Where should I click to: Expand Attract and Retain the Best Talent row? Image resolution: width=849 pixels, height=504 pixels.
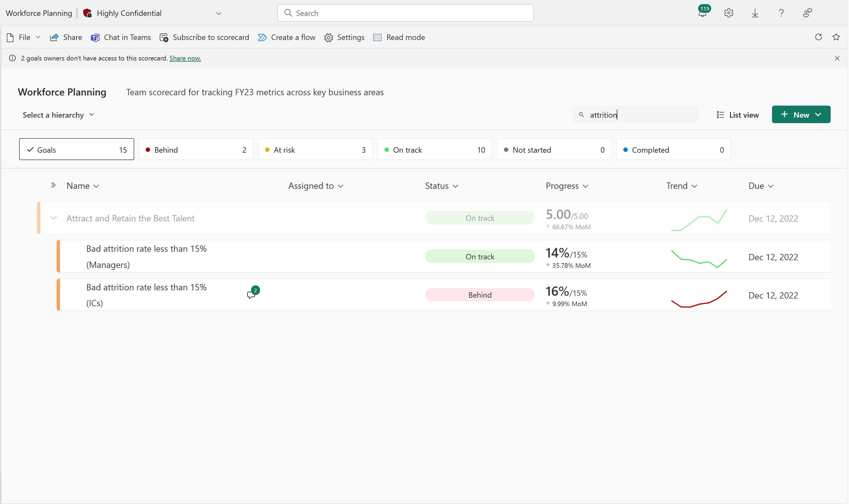53,218
